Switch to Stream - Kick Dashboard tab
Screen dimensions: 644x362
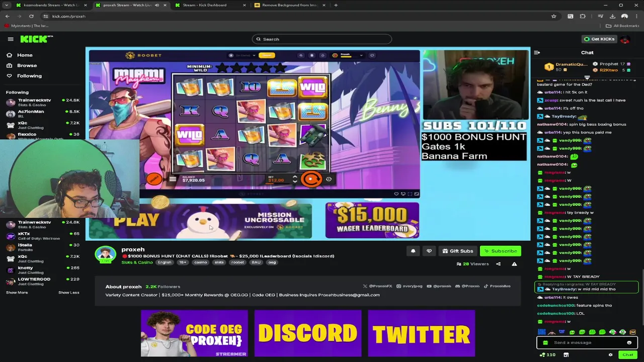point(210,5)
